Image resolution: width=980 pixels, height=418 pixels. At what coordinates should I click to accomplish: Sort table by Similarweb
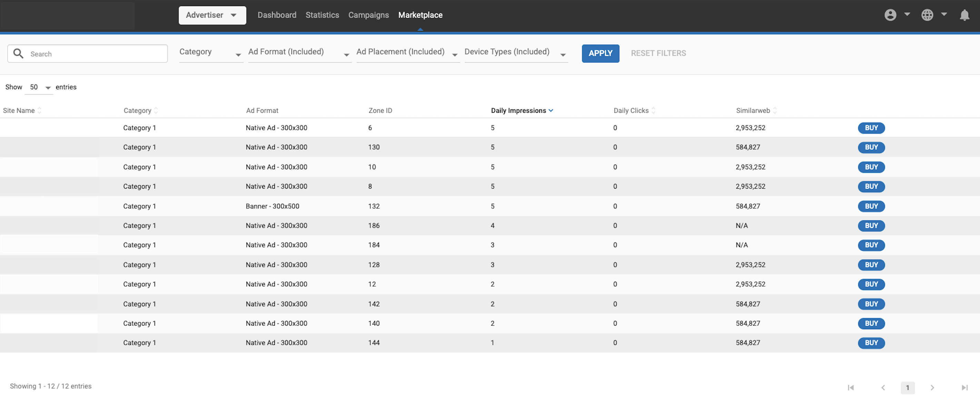tap(756, 110)
